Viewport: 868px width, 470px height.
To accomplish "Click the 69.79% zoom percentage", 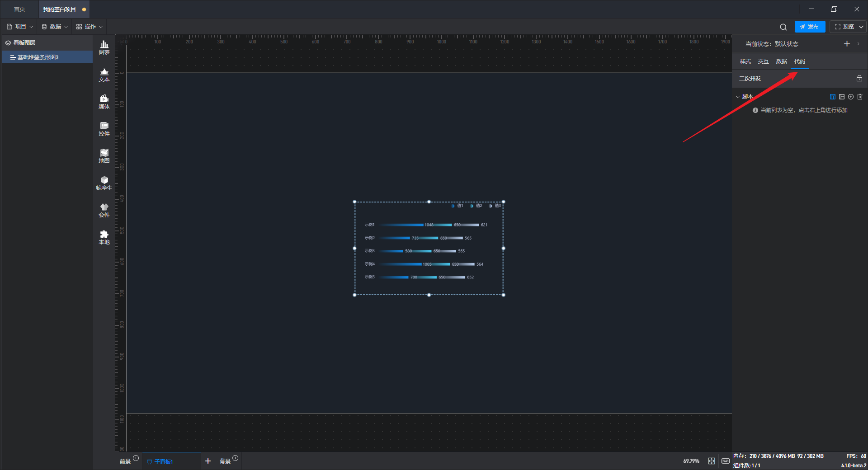I will (691, 461).
